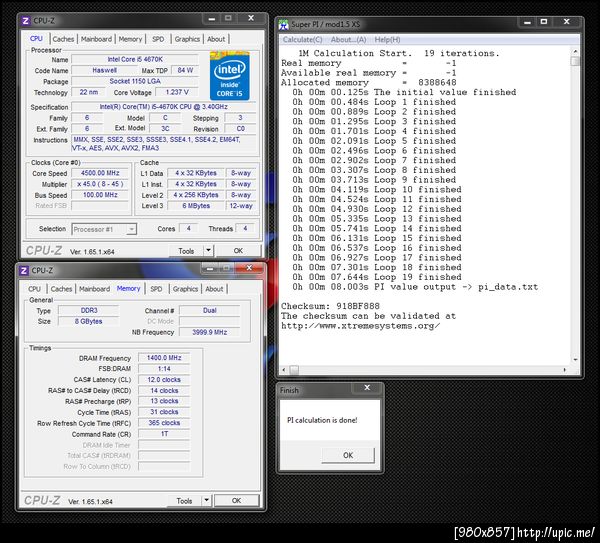Minimize the Super PI window

tap(527, 22)
